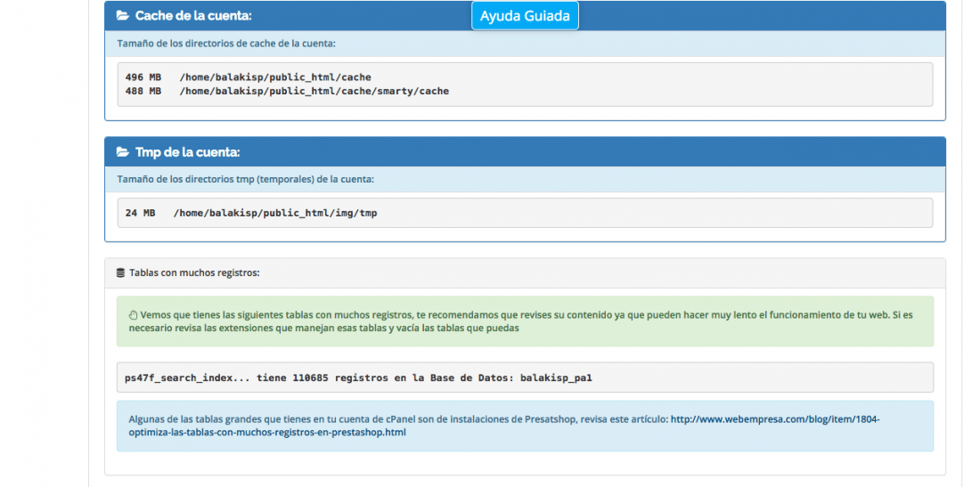980x487 pixels.
Task: Select the Cache de la cuenta header
Action: pyautogui.click(x=525, y=16)
